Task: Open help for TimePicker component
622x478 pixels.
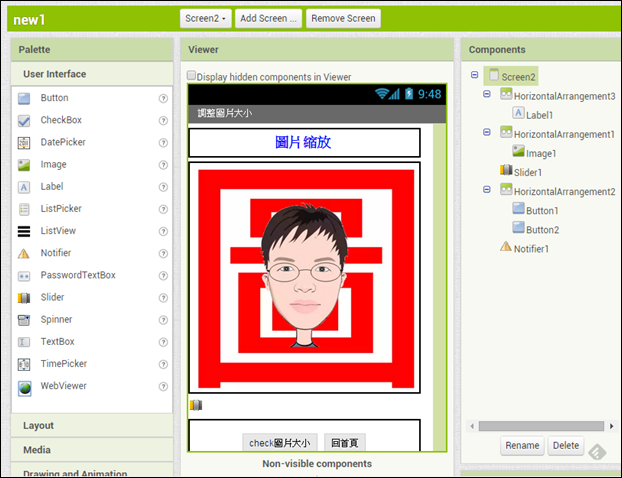Action: coord(163,364)
